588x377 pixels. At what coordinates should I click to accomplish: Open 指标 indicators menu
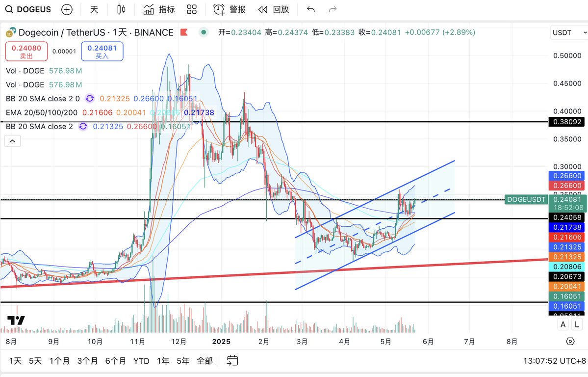point(159,9)
